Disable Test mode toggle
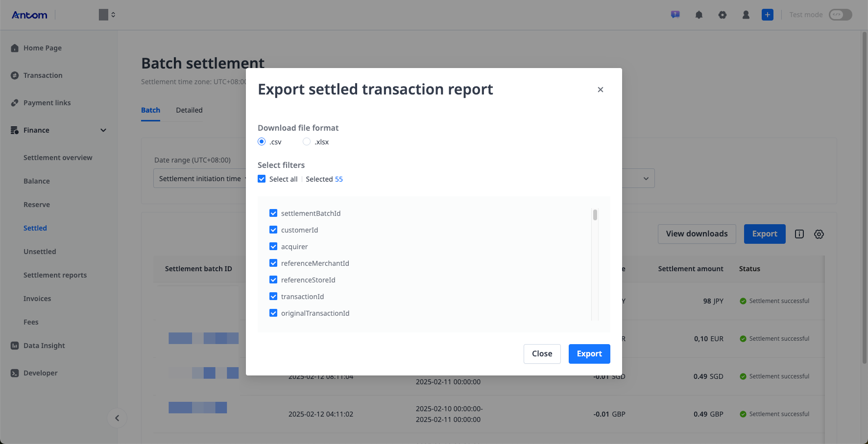The image size is (868, 444). 840,15
